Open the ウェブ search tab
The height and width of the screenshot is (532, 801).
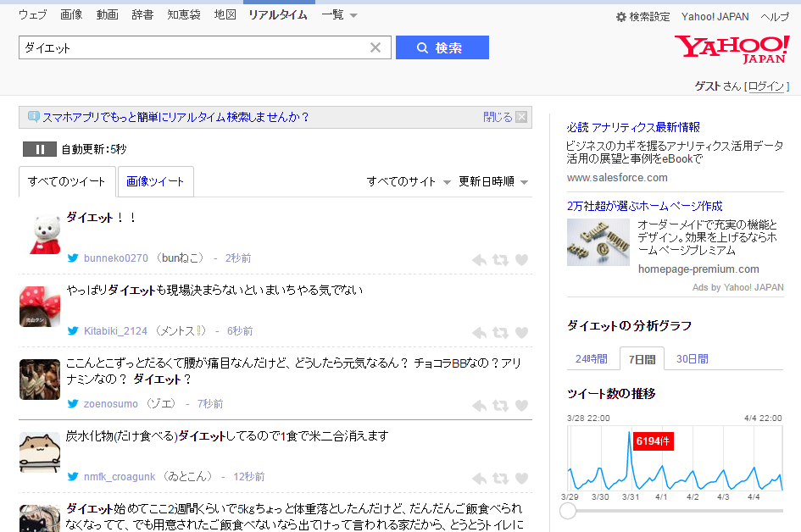coord(33,14)
